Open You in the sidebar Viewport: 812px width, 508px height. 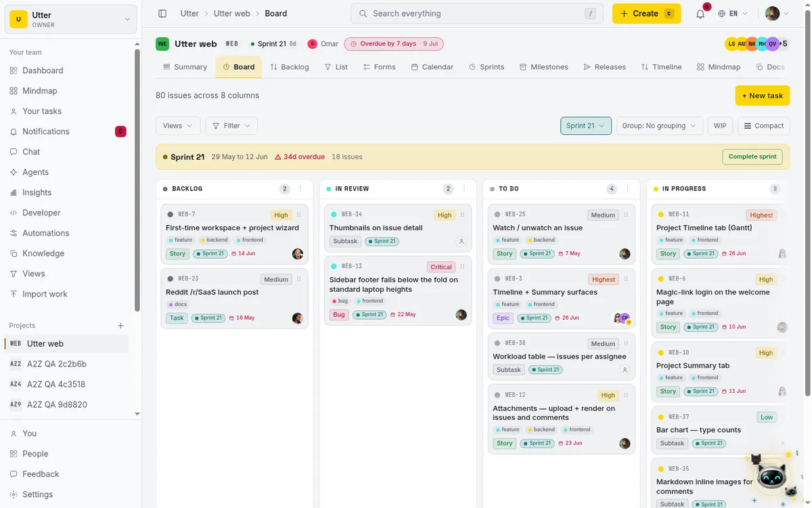click(x=30, y=433)
